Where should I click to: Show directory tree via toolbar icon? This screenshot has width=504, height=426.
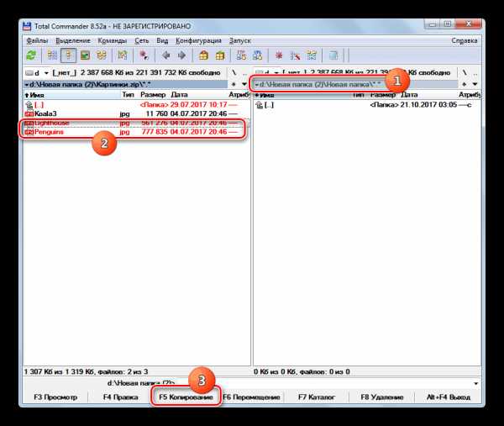[102, 55]
